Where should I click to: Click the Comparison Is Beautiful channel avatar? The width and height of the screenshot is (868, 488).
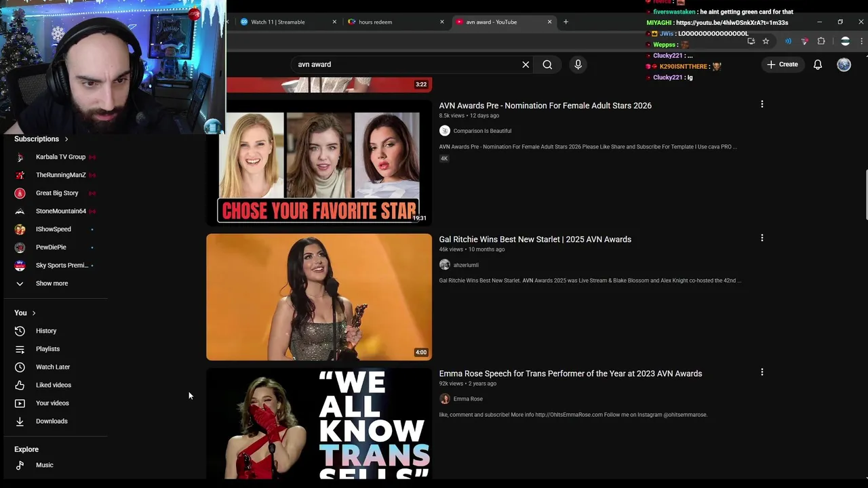click(445, 131)
